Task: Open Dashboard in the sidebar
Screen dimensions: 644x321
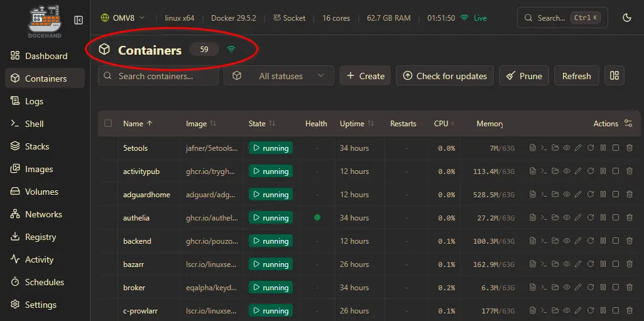Action: coord(45,56)
